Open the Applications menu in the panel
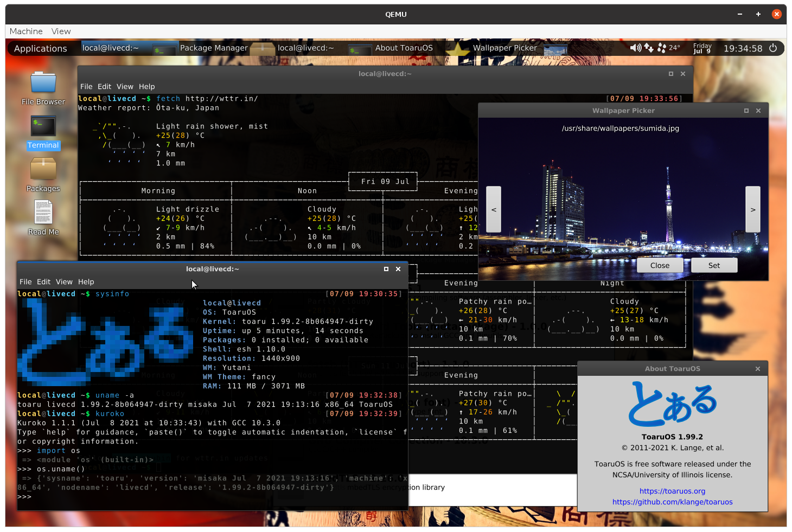792x532 pixels. tap(41, 48)
